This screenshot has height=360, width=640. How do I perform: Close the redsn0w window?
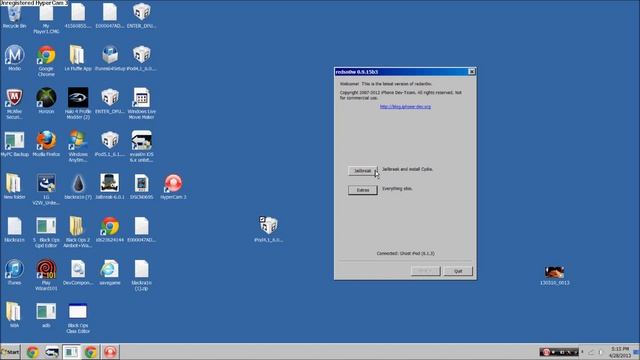click(471, 71)
